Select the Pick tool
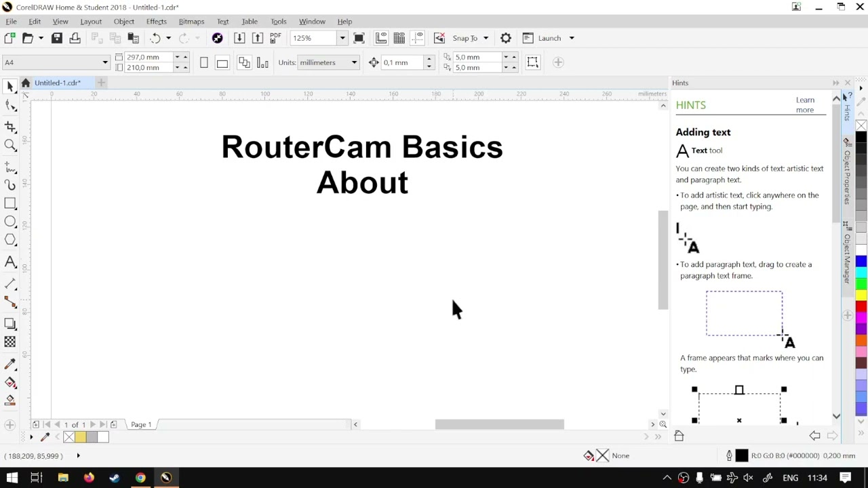Viewport: 868px width, 488px height. pos(10,86)
